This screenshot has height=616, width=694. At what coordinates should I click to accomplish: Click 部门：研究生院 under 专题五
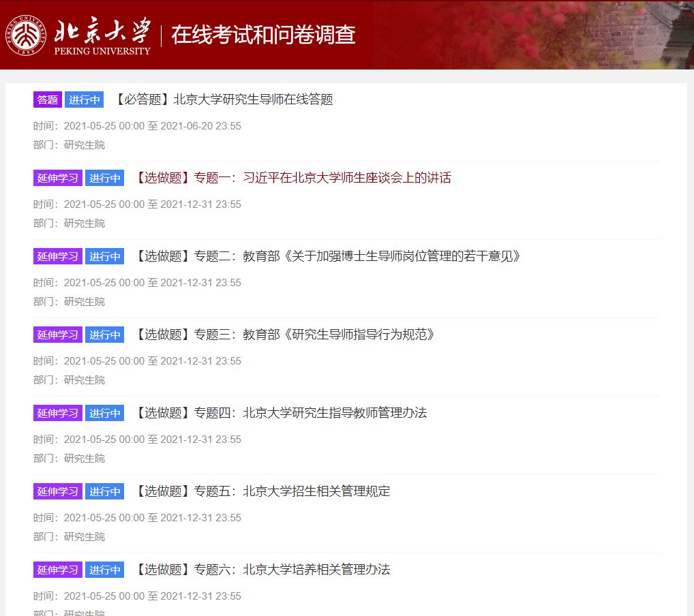tap(69, 537)
